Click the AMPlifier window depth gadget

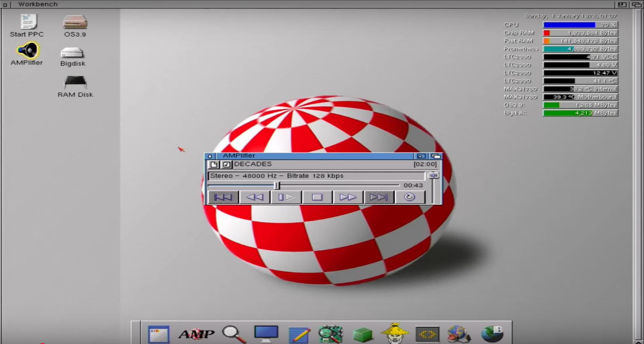point(436,156)
